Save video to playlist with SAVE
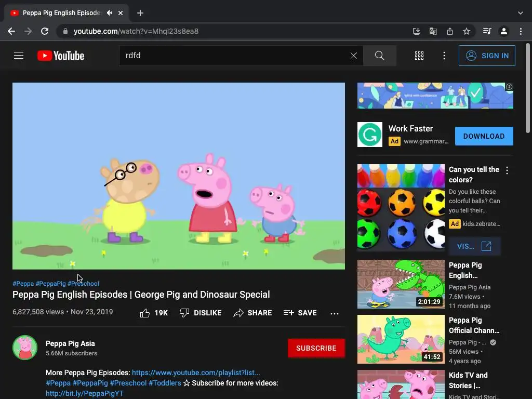Viewport: 532px width, 399px height. pos(300,313)
